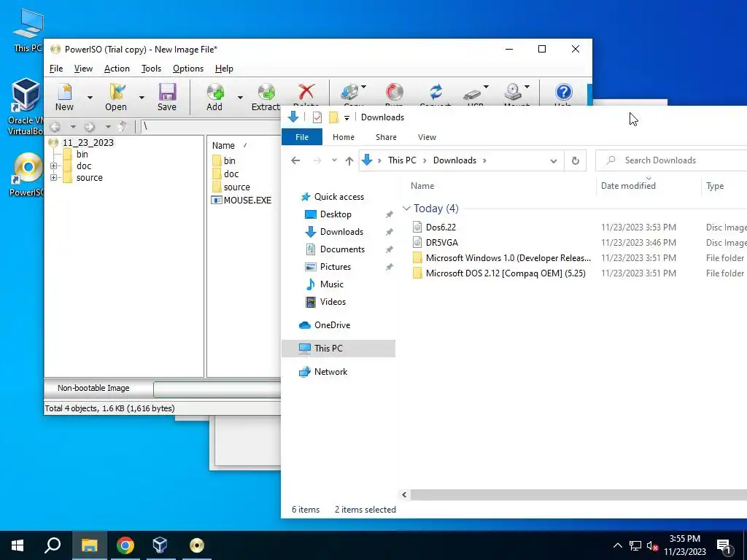The image size is (747, 560).
Task: Open VirtualBox from the taskbar
Action: 160,545
